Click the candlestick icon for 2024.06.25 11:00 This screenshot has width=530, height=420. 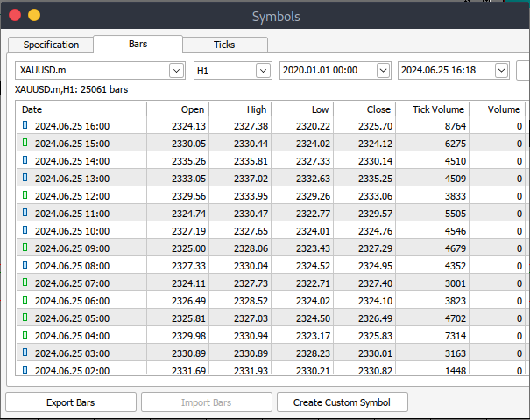coord(25,213)
